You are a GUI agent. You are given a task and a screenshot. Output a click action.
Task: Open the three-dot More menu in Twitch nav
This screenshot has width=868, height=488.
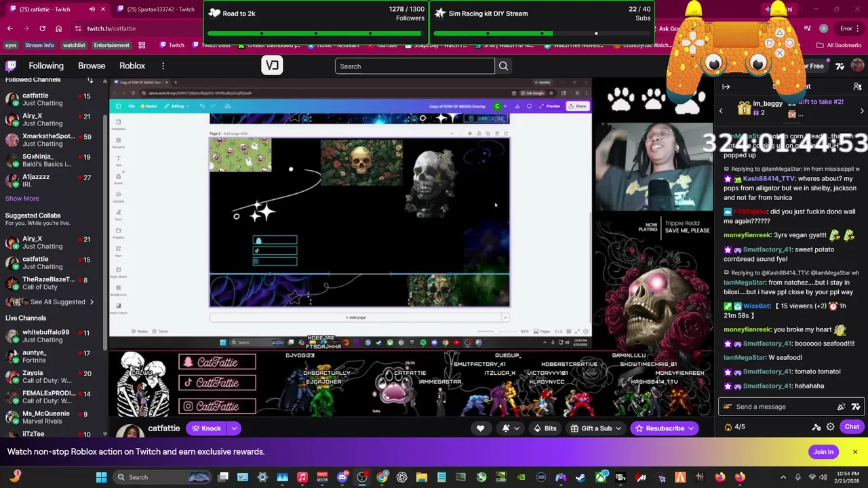pyautogui.click(x=163, y=66)
